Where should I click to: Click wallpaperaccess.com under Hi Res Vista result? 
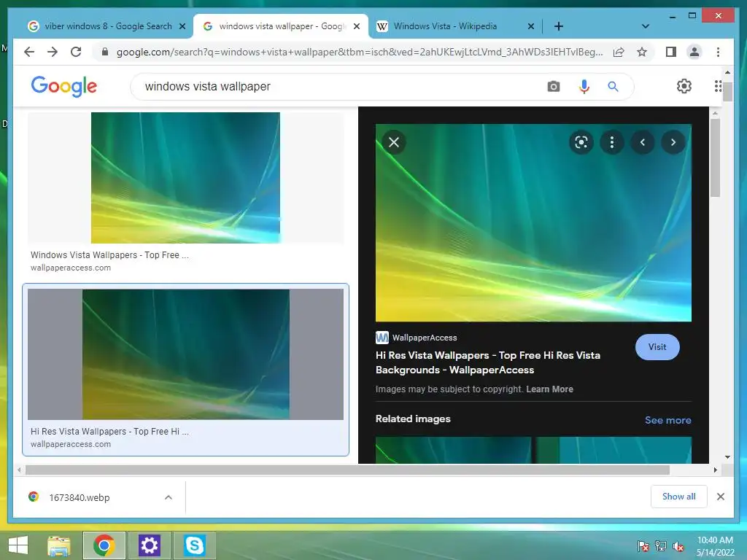[71, 444]
